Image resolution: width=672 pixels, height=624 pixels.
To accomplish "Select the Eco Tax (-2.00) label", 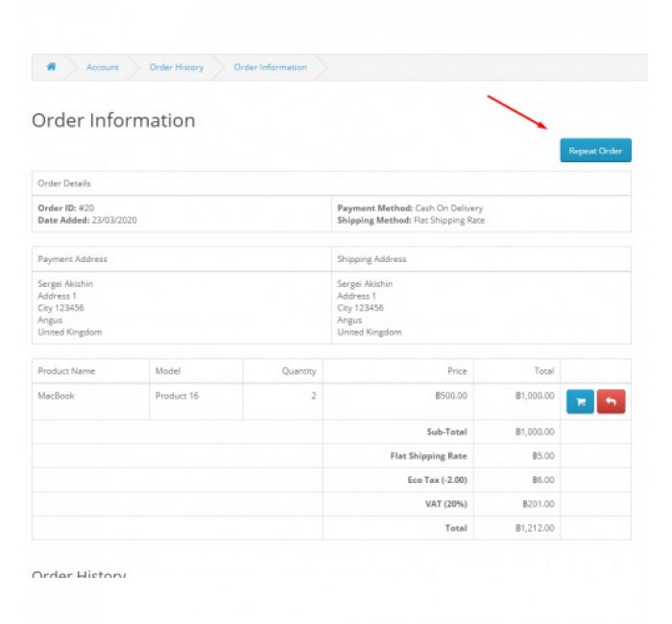I will [x=437, y=480].
